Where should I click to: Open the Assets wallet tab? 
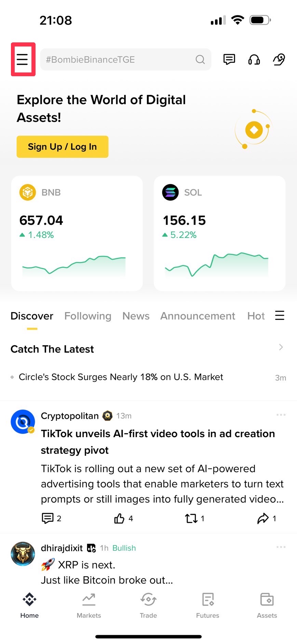[267, 606]
